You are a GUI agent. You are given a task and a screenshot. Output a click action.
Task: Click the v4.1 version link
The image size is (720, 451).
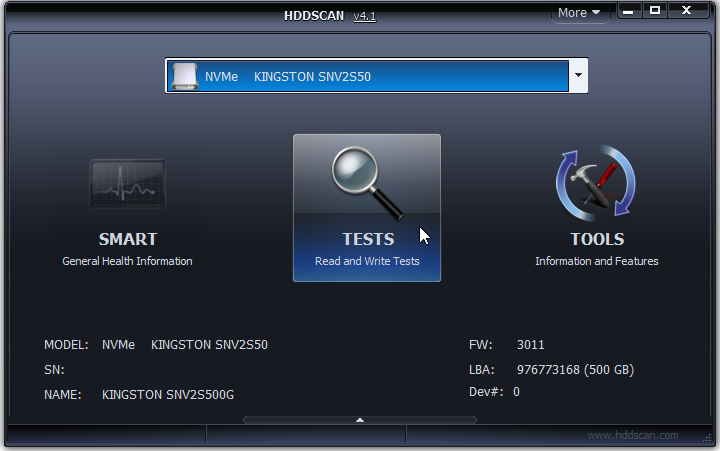(365, 16)
